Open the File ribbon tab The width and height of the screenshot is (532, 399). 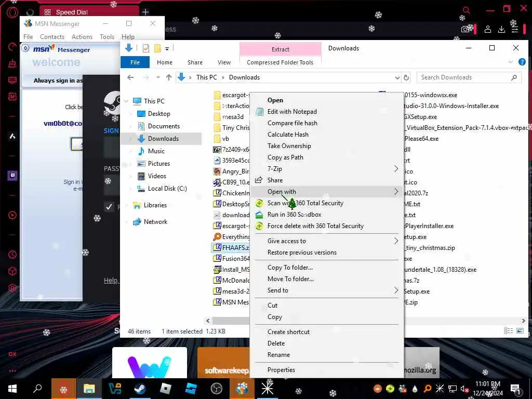135,62
